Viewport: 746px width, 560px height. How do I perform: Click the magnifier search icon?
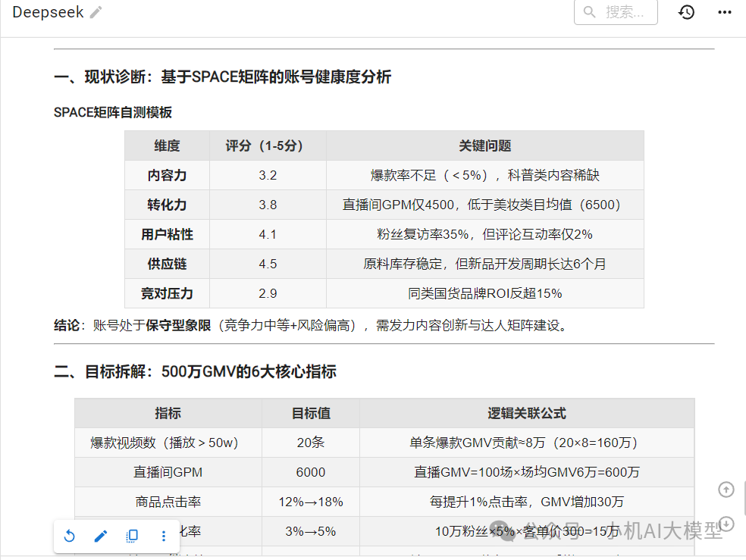[589, 12]
